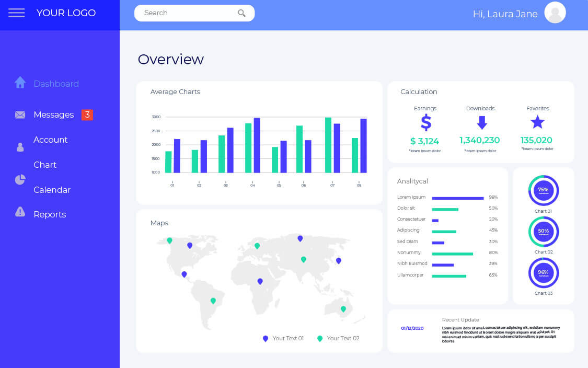
Task: Click the Earnings dollar icon
Action: [x=425, y=122]
